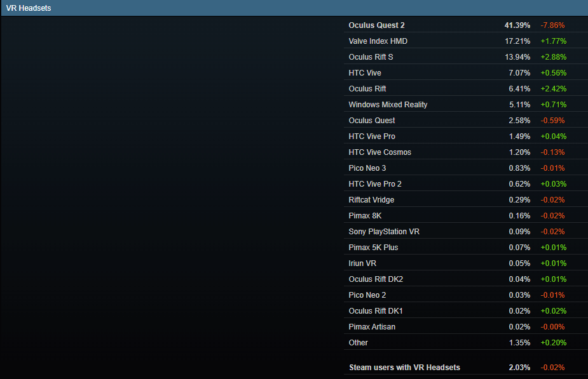Click the +0.02% change for Rift DK1

point(554,311)
